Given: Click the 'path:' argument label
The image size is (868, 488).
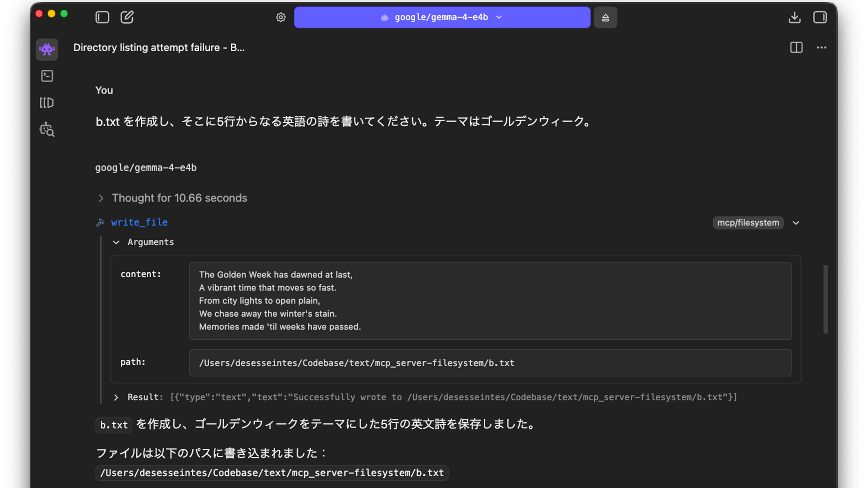Looking at the screenshot, I should click(x=133, y=362).
